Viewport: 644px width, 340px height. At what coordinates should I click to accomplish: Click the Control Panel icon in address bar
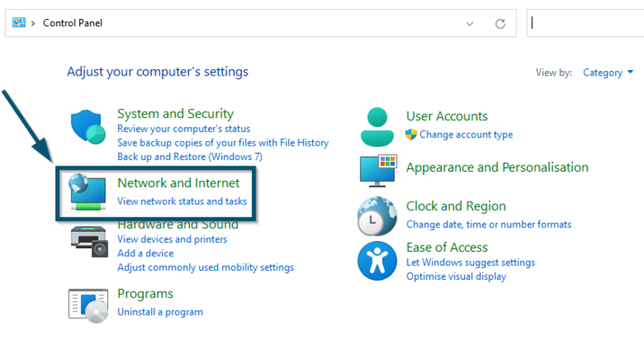tap(19, 23)
